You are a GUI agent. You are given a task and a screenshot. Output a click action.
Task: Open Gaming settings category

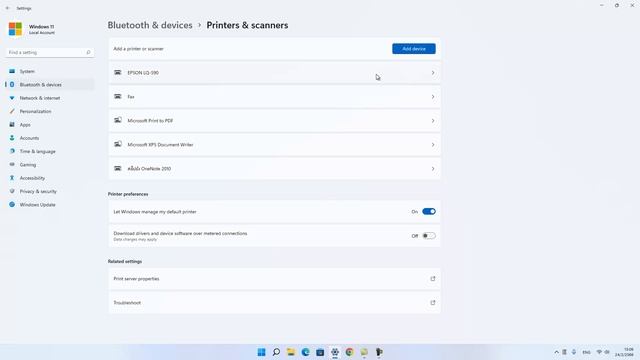(x=49, y=164)
